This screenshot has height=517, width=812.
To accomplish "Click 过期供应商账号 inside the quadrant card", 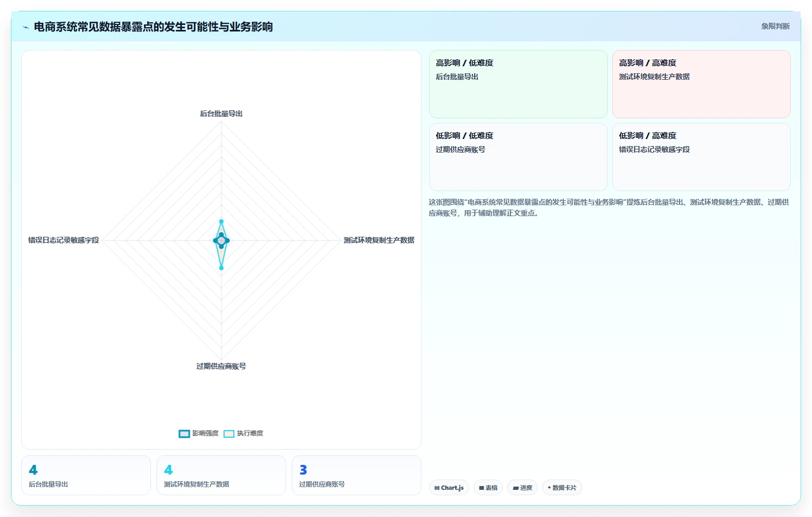I will (x=460, y=149).
